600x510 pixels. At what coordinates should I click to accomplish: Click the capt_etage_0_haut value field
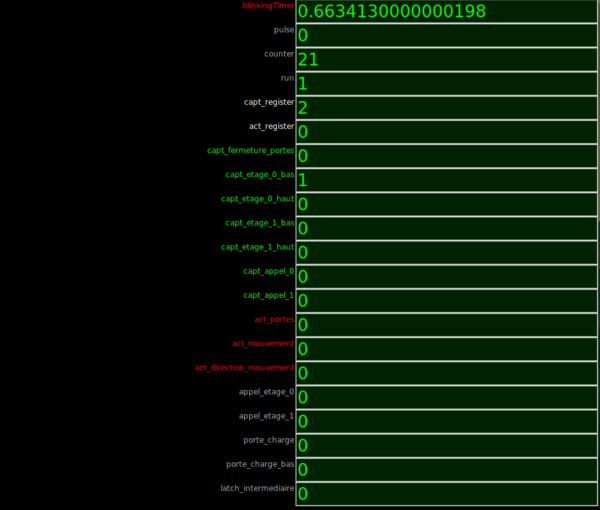(x=446, y=204)
